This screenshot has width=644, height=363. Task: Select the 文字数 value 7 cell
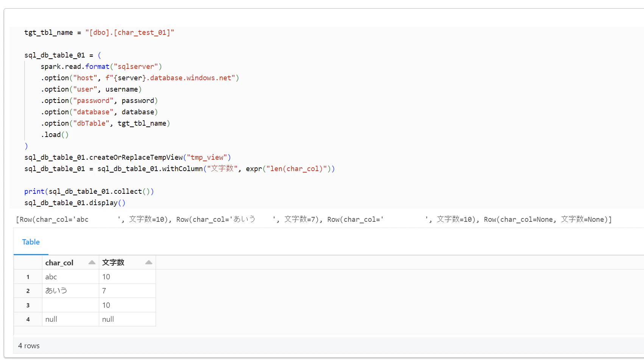[x=127, y=291]
